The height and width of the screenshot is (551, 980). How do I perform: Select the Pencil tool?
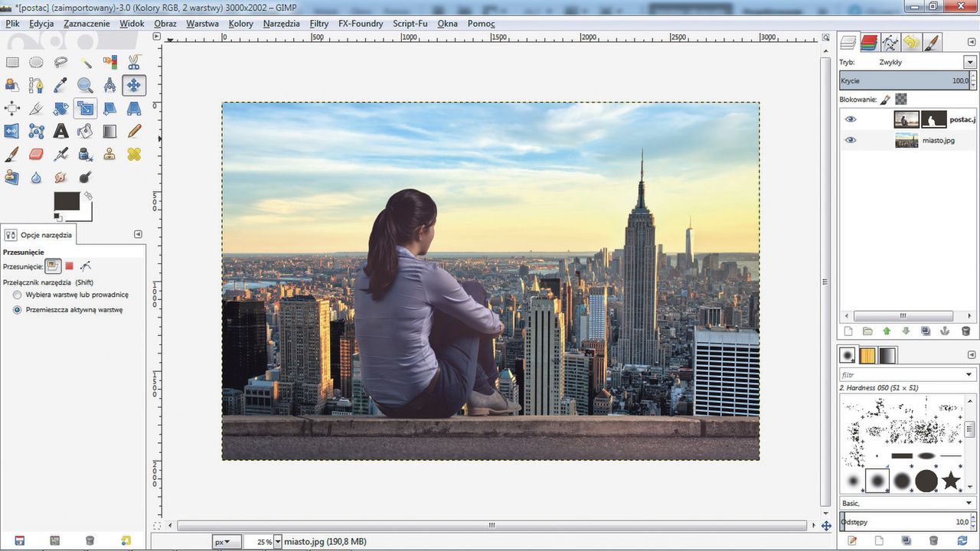(x=134, y=132)
